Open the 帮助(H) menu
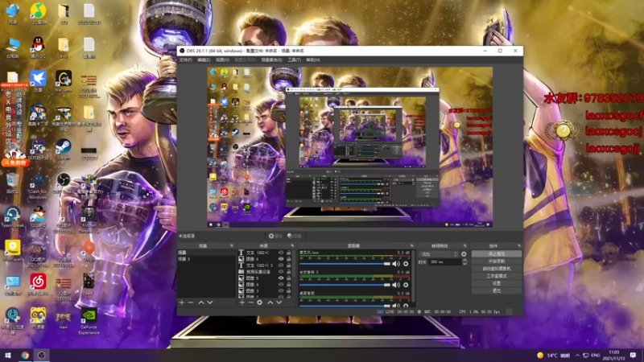The image size is (644, 362). [312, 60]
